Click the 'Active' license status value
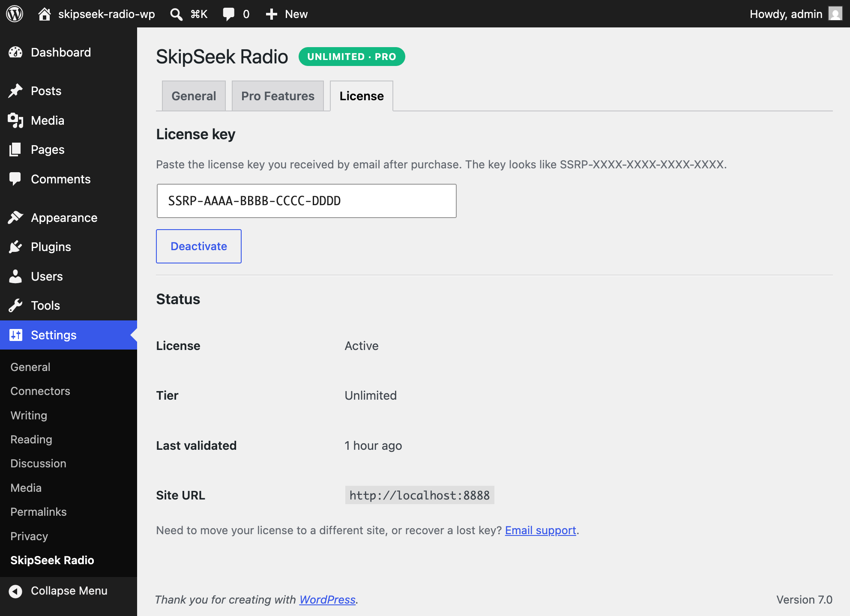Image resolution: width=850 pixels, height=616 pixels. 362,346
